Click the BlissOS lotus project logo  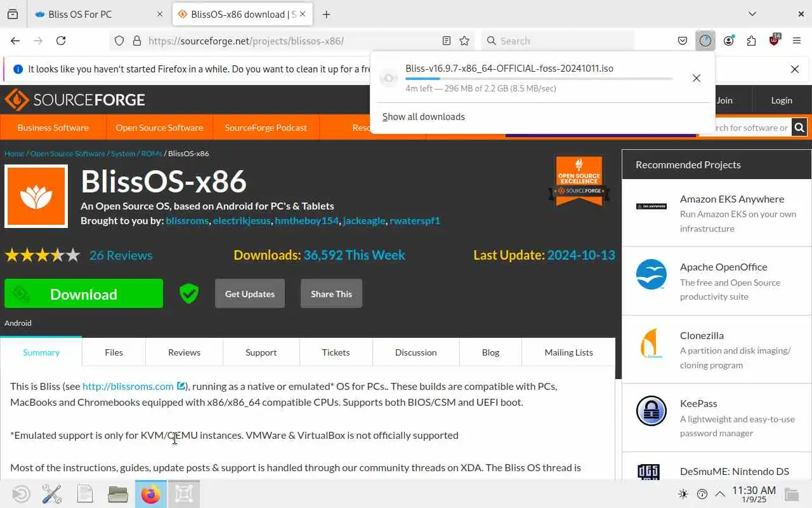point(36,196)
